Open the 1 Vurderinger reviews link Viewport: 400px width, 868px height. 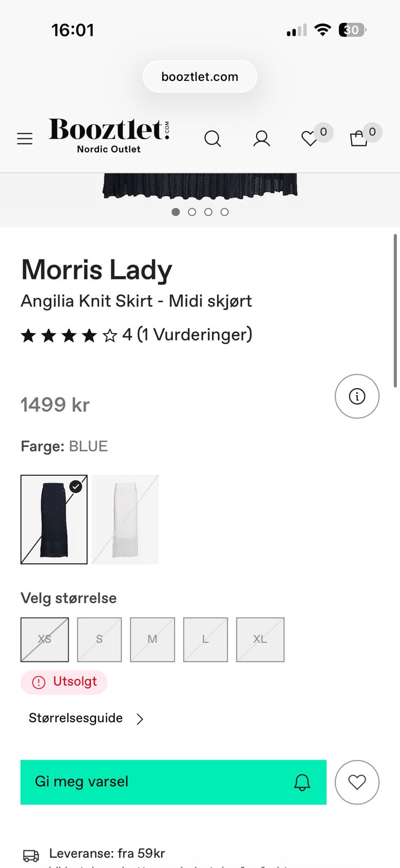195,335
